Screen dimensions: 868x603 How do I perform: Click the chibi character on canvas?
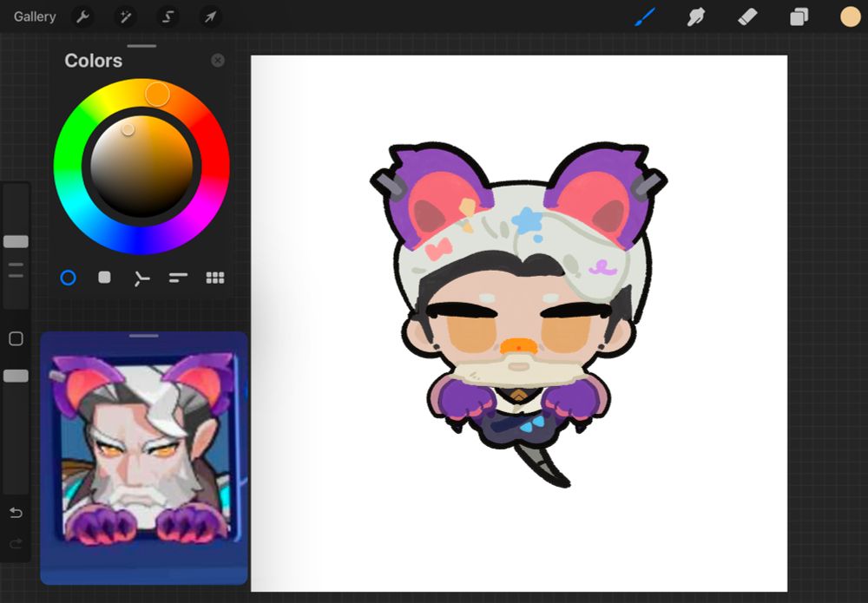pos(519,314)
